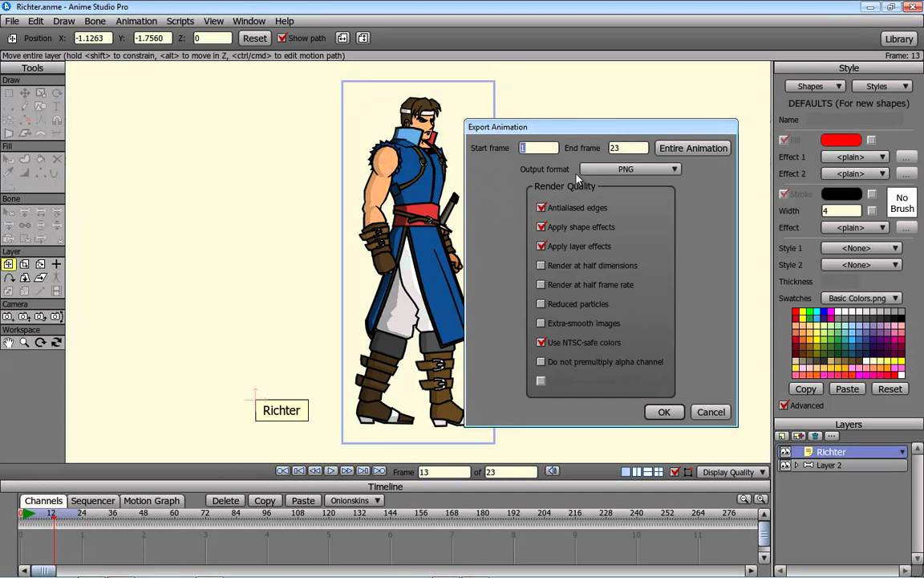Hide the Richter layer using its eye icon
Image resolution: width=924 pixels, height=578 pixels.
[x=785, y=453]
